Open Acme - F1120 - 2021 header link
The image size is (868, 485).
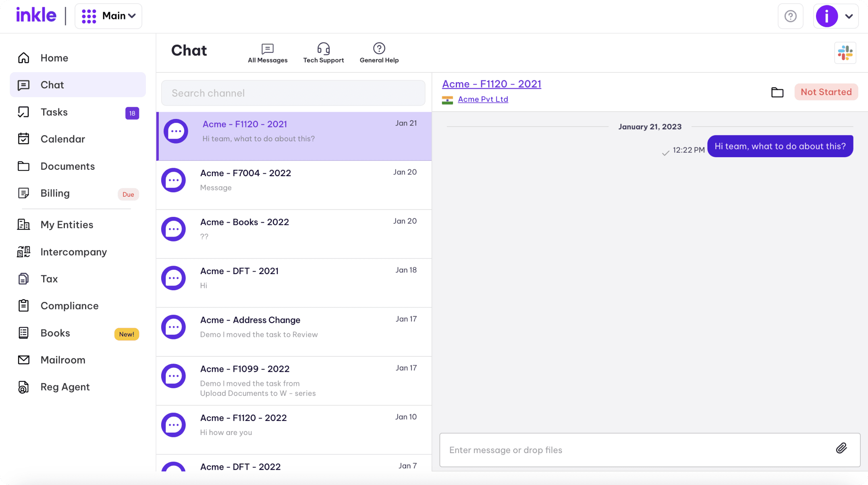(x=491, y=84)
